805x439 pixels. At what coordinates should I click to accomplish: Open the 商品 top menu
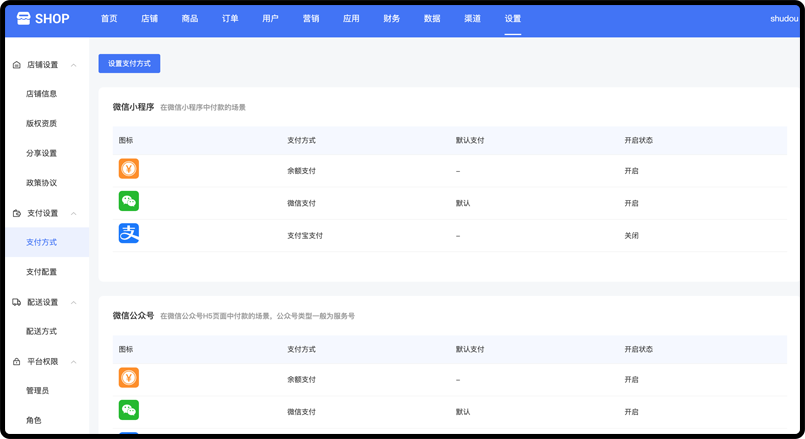tap(190, 18)
